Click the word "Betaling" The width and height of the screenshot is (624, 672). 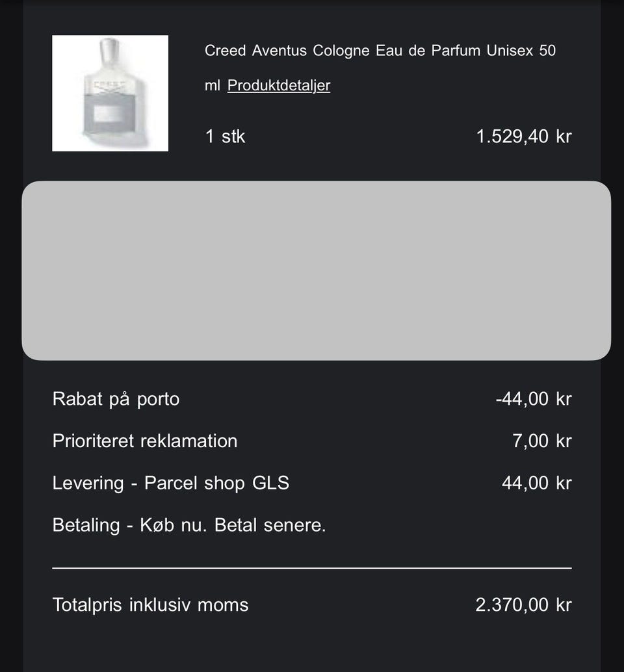(86, 525)
